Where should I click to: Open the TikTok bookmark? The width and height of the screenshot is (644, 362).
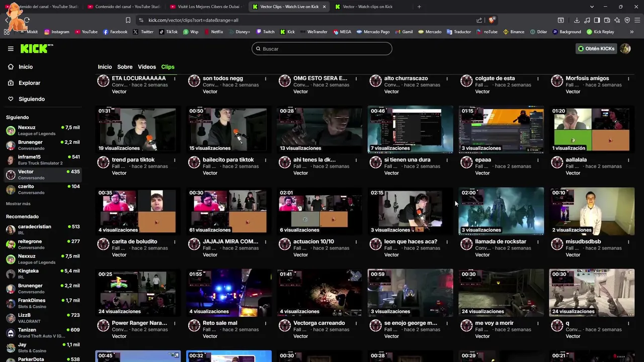(x=169, y=32)
